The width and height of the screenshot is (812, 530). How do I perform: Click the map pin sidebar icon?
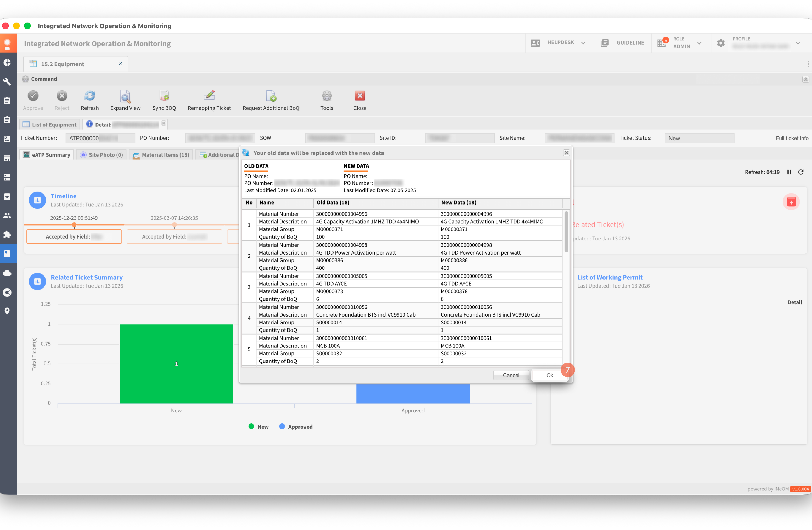(7, 311)
